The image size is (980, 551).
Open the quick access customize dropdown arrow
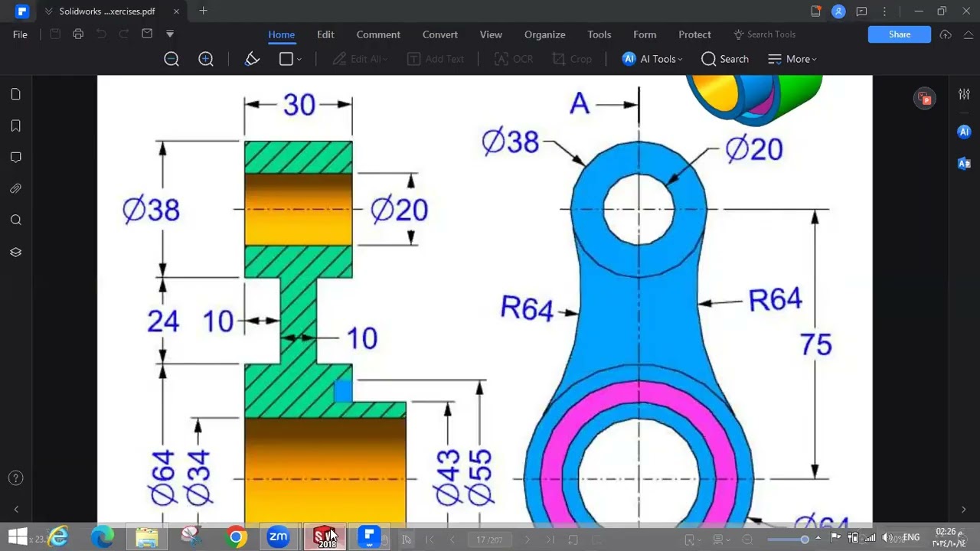tap(170, 34)
